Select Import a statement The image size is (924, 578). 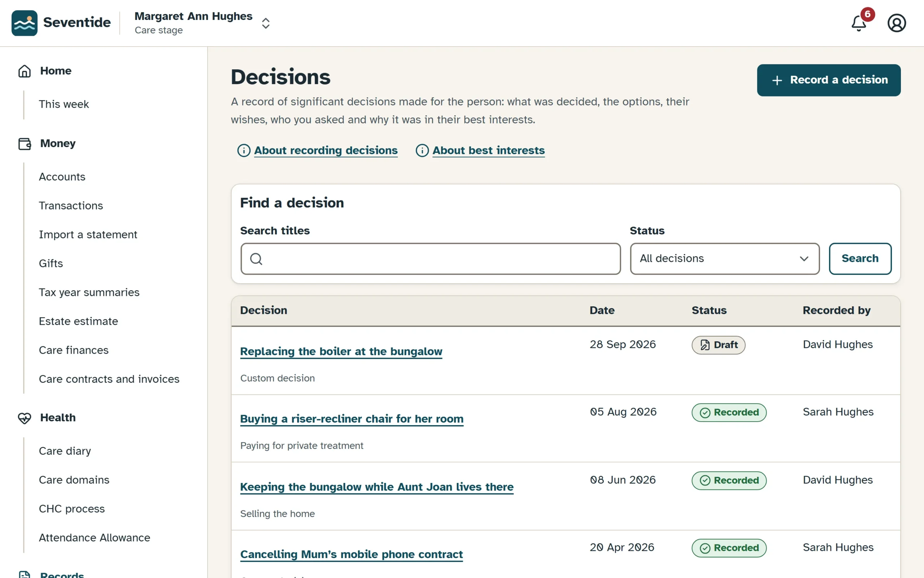[88, 235]
